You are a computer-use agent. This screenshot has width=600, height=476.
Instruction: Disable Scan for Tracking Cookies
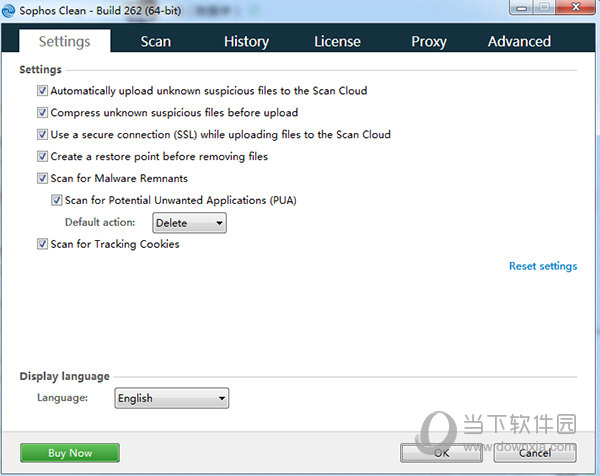pos(42,244)
